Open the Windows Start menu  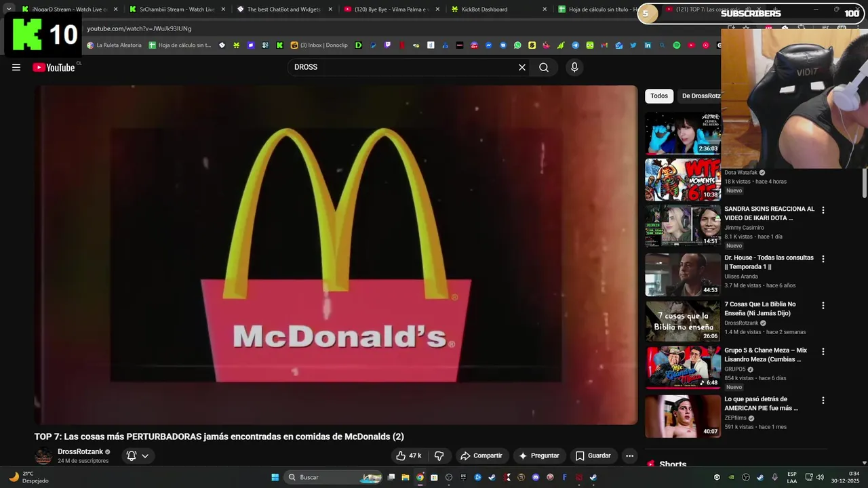click(275, 477)
